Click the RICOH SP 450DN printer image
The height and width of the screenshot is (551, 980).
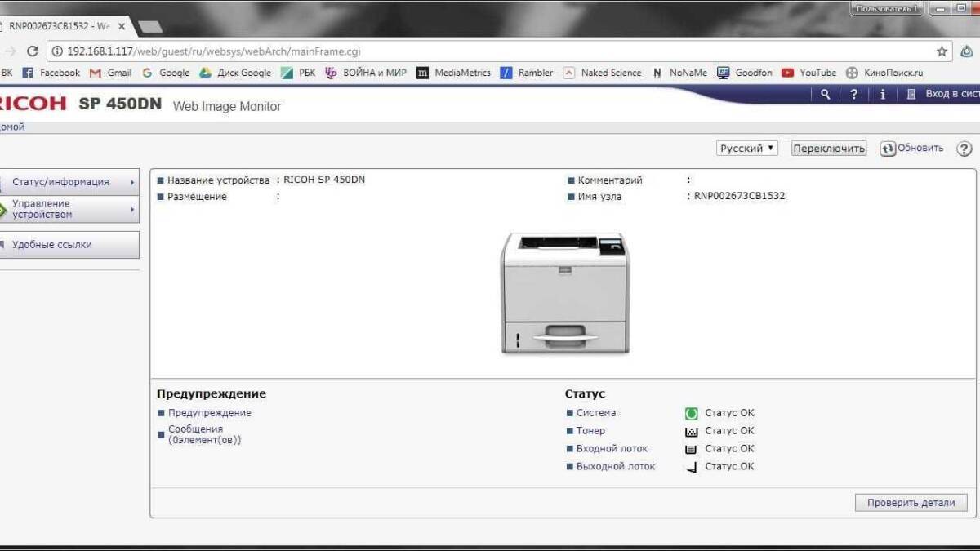pyautogui.click(x=564, y=292)
